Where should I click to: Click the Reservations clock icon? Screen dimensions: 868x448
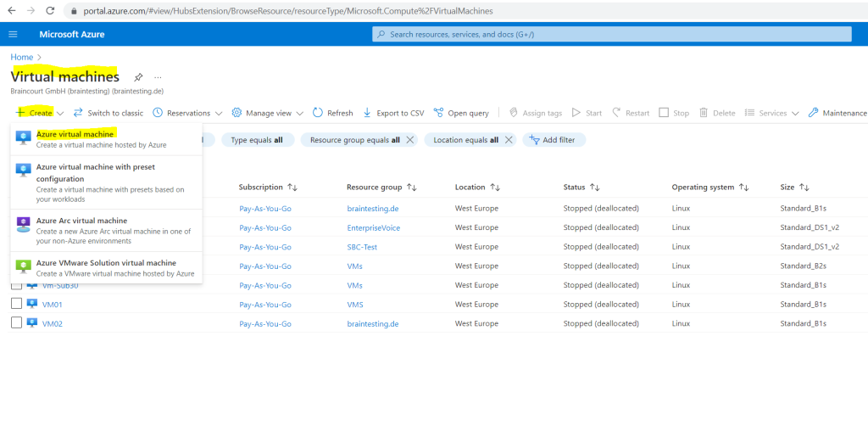click(x=158, y=113)
